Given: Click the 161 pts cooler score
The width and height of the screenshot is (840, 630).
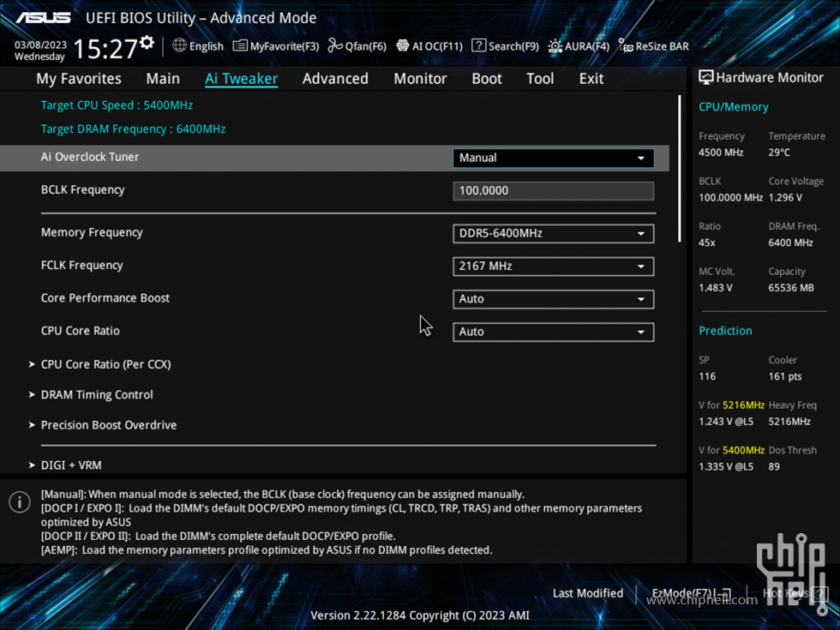Looking at the screenshot, I should pyautogui.click(x=785, y=376).
